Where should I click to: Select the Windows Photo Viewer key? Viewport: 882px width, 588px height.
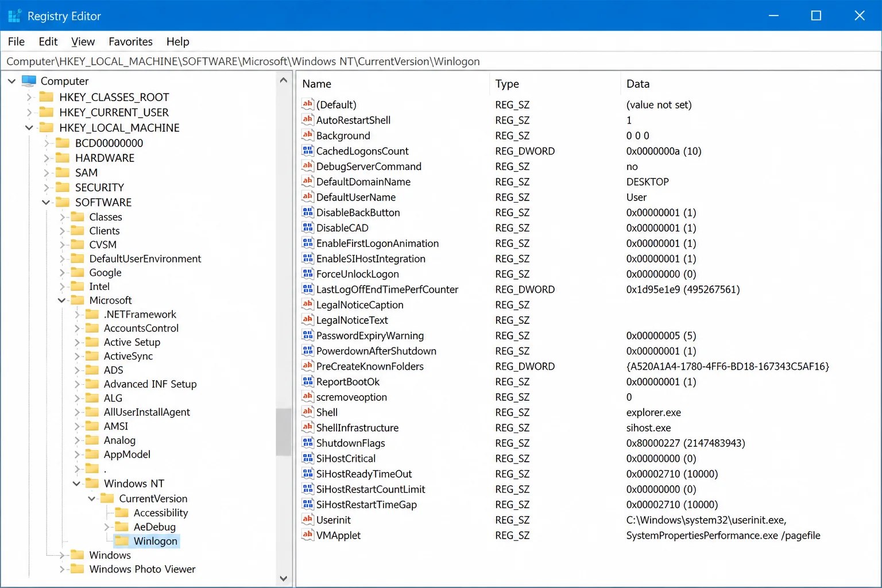tap(142, 568)
